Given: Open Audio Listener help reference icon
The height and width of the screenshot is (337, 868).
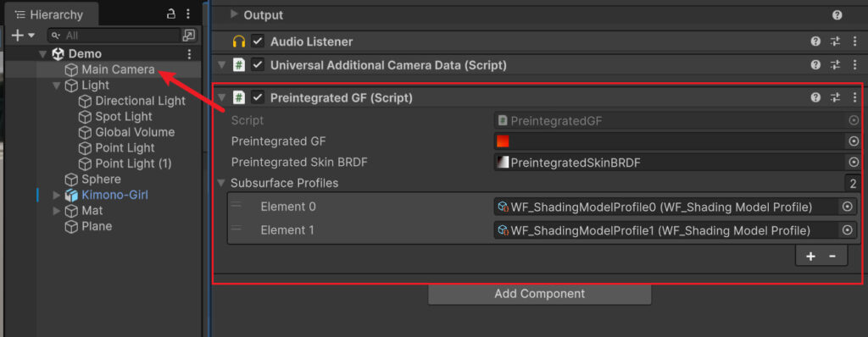Looking at the screenshot, I should click(815, 41).
